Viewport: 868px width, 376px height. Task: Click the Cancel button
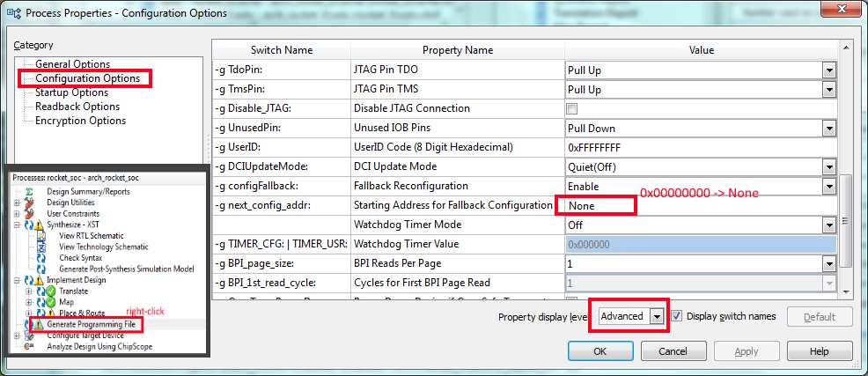(673, 351)
